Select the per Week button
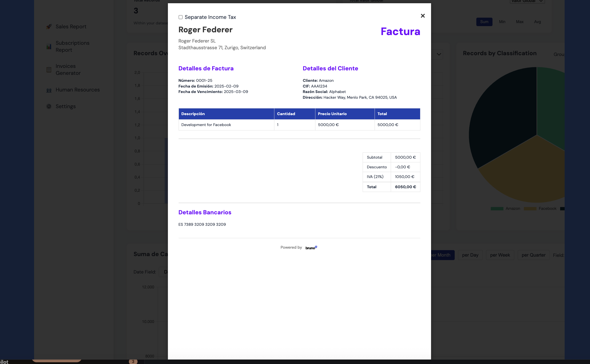Image resolution: width=590 pixels, height=364 pixels. point(500,255)
